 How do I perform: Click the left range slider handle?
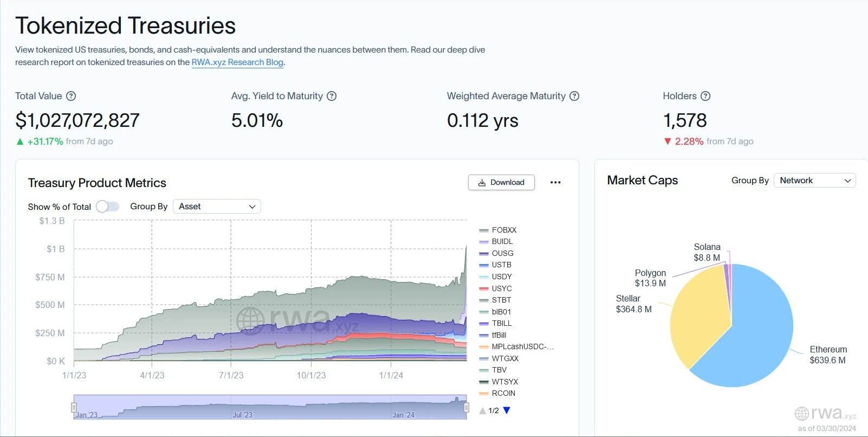click(x=74, y=407)
